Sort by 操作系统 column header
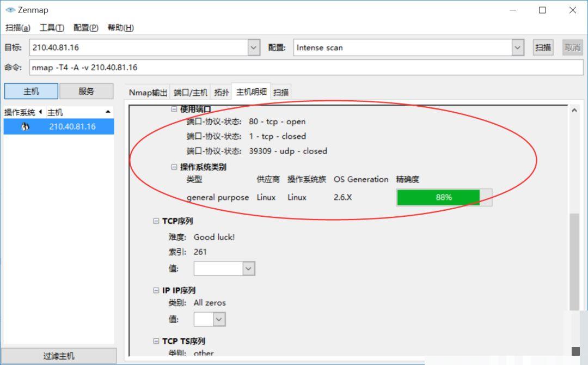The width and height of the screenshot is (588, 365). coord(20,112)
